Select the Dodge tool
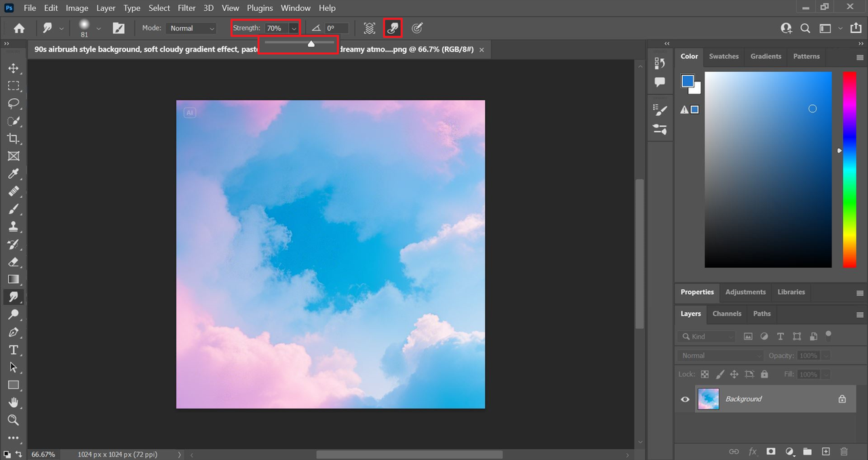This screenshot has height=460, width=868. (13, 315)
